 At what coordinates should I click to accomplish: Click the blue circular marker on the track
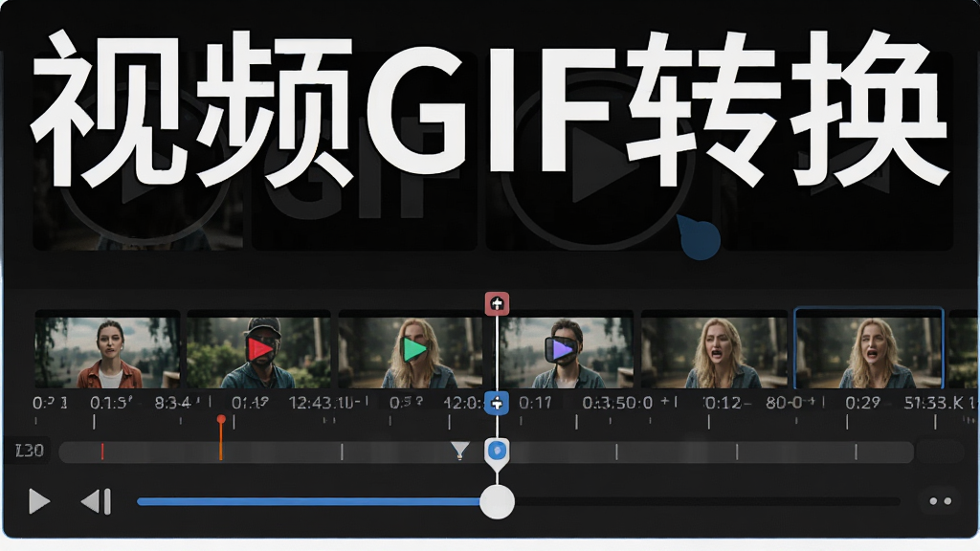497,452
